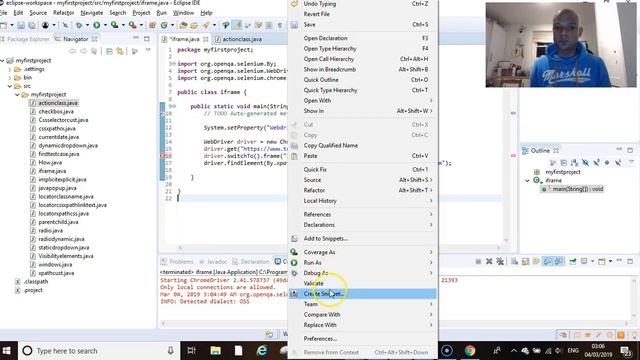Click Run button in Eclipse toolbar

97,25
